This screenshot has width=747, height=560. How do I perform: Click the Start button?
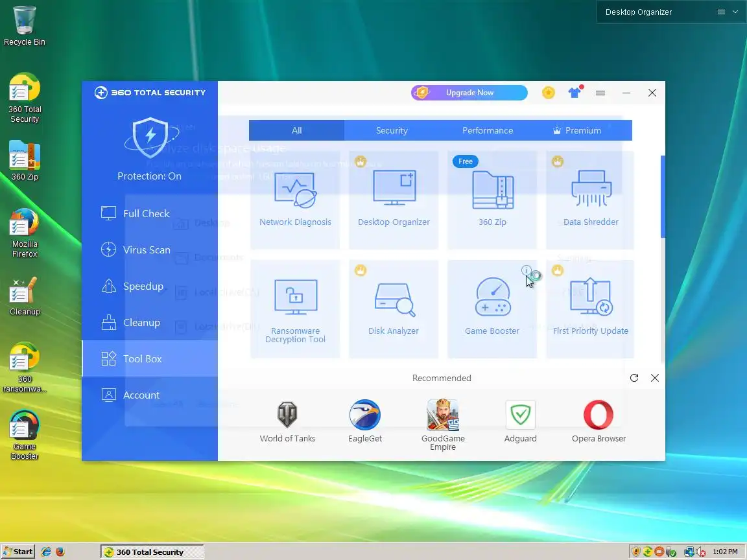(x=18, y=552)
